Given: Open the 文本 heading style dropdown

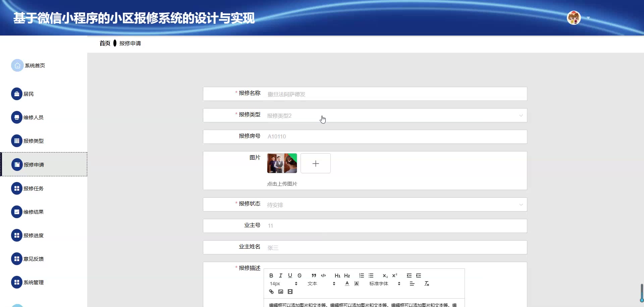Looking at the screenshot, I should (321, 284).
